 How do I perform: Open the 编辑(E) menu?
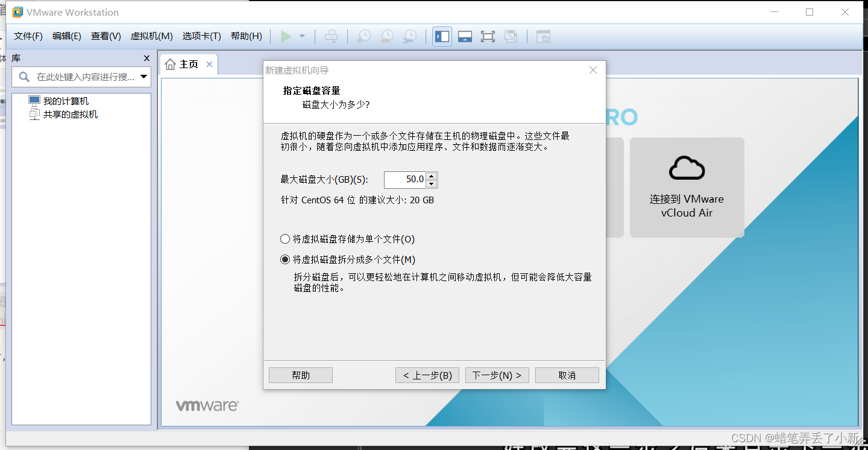click(67, 36)
